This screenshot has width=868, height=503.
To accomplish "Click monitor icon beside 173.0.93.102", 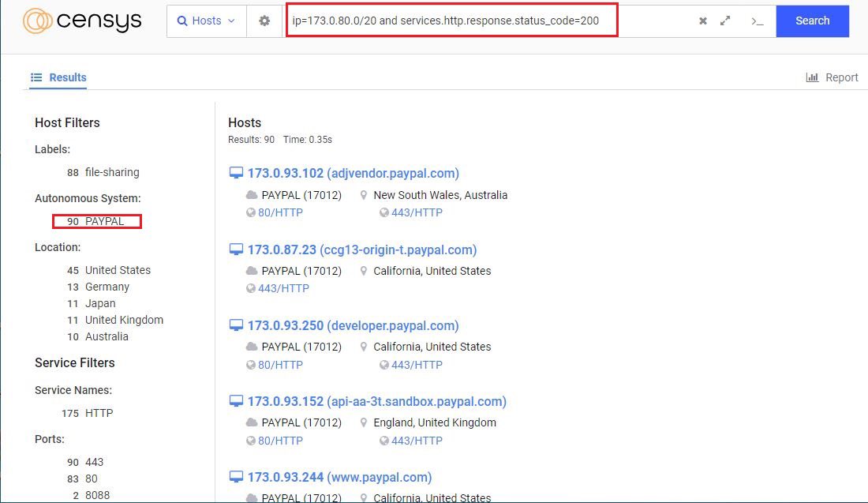I will [237, 174].
